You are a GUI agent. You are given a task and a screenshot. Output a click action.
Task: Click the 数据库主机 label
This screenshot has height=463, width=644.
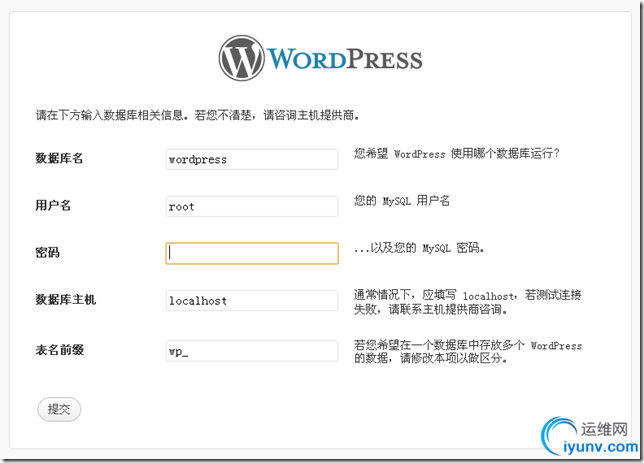click(65, 299)
